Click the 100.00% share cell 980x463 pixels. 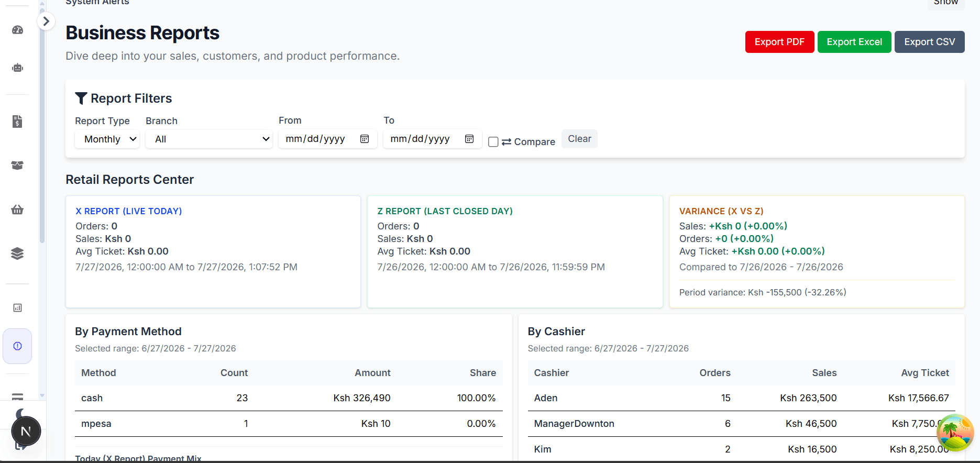click(x=476, y=398)
